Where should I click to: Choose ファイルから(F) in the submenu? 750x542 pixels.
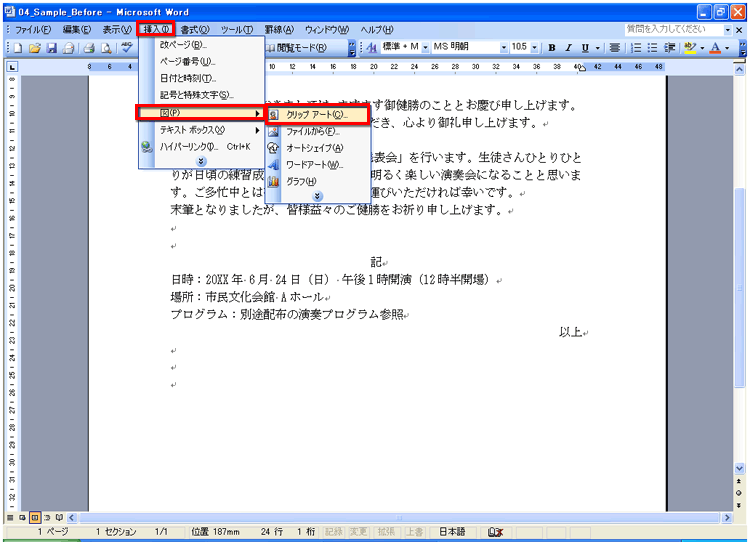tap(318, 132)
